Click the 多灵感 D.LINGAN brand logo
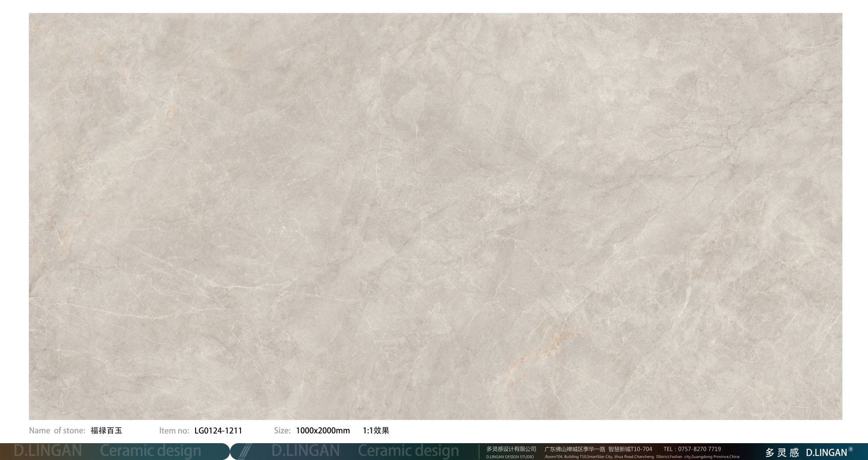This screenshot has width=868, height=460. tap(806, 452)
